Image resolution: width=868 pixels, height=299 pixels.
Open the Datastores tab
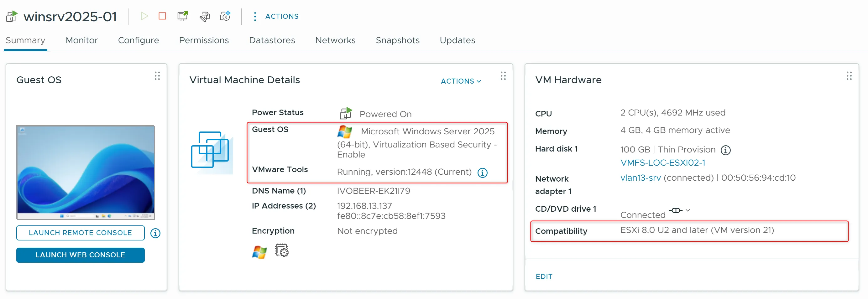tap(272, 40)
